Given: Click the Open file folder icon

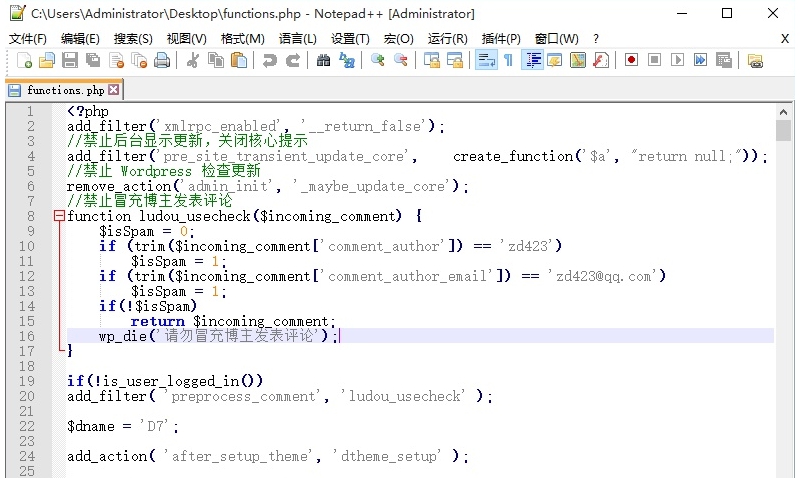Looking at the screenshot, I should point(46,60).
